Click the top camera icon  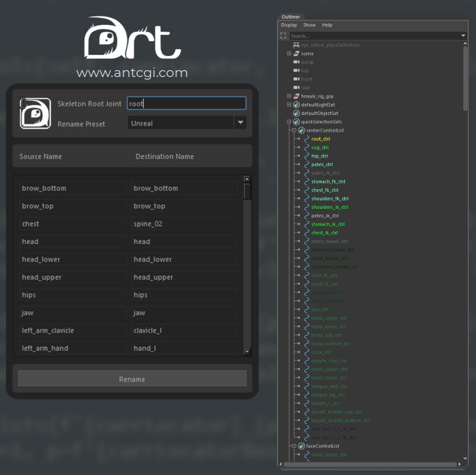pos(296,71)
